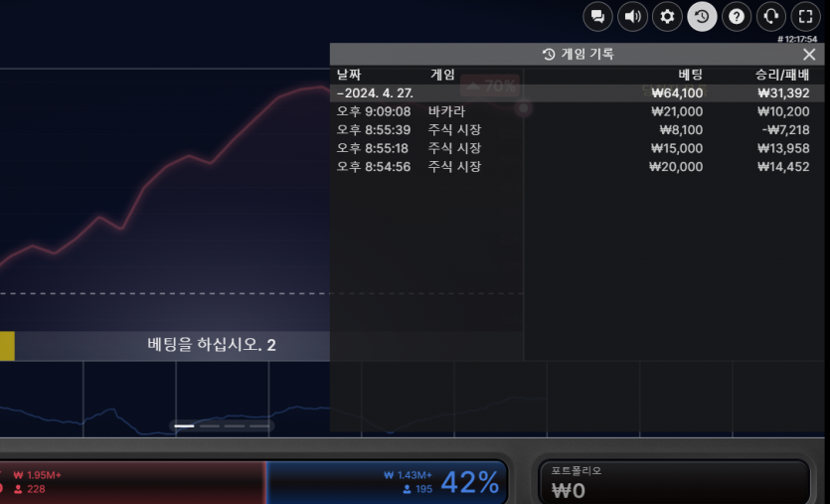Click the 날짜 column header
The height and width of the screenshot is (504, 830).
(349, 75)
